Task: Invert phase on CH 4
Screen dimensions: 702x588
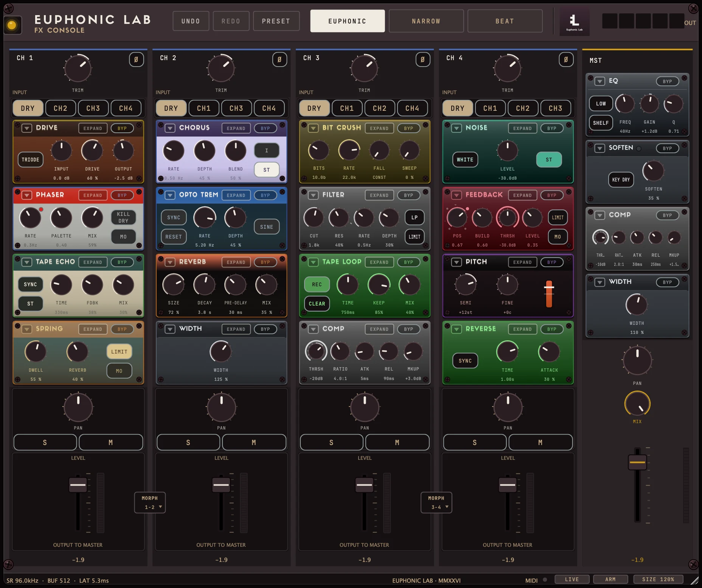Action: [x=566, y=59]
